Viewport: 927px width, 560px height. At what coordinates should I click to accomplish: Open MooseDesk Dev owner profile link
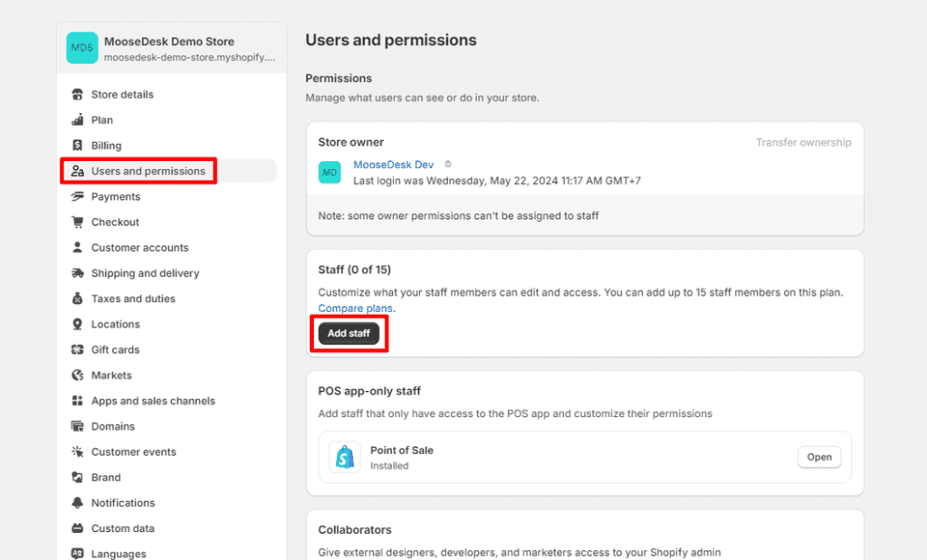tap(394, 165)
